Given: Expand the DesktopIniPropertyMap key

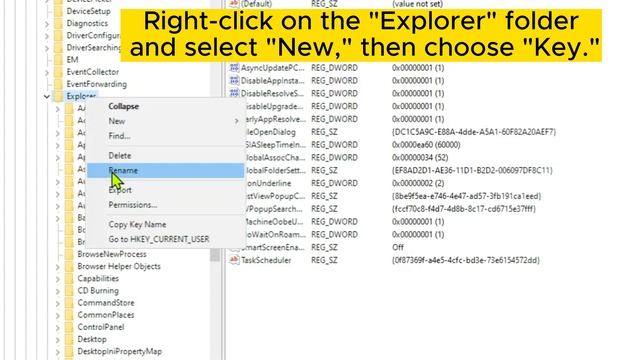Looking at the screenshot, I should point(58,352).
